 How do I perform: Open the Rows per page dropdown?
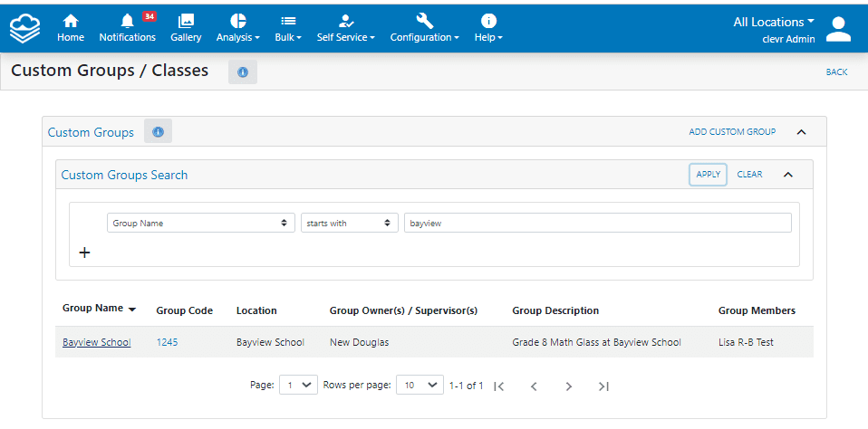tap(420, 386)
